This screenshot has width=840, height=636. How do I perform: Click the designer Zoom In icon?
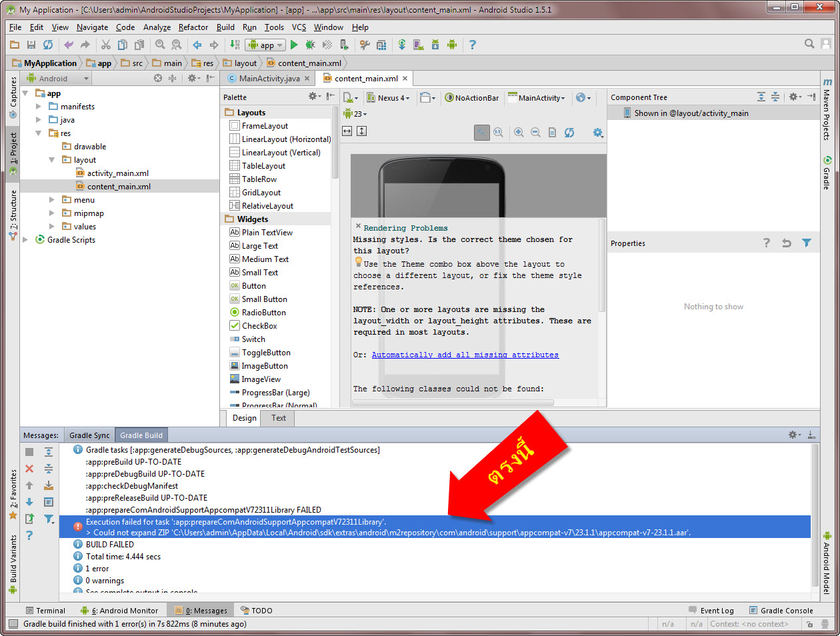519,132
